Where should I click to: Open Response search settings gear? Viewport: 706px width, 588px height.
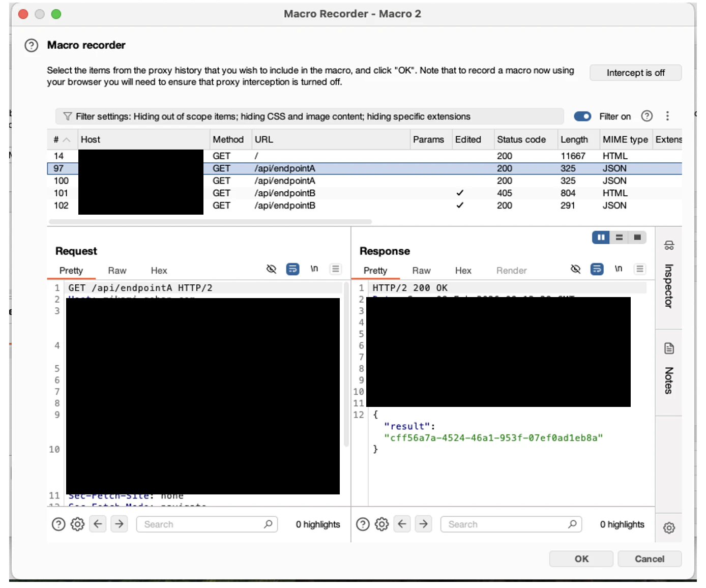point(381,524)
